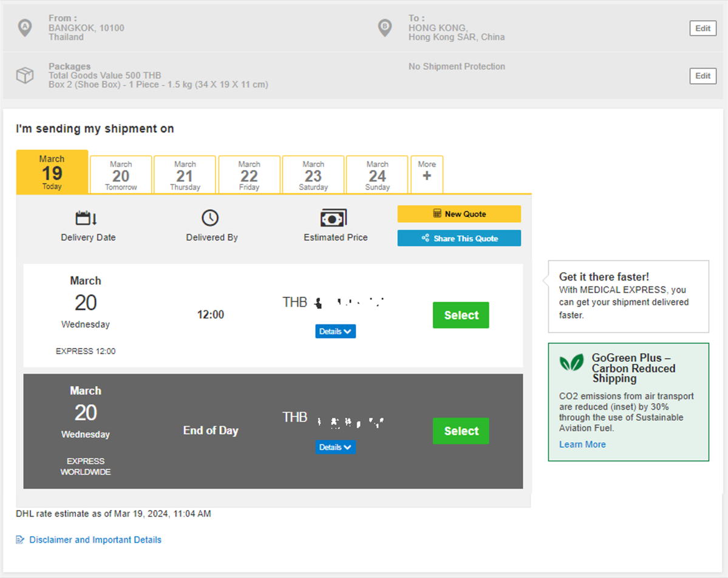This screenshot has height=578, width=728.
Task: Click the 12:00 delivery time
Action: (210, 314)
